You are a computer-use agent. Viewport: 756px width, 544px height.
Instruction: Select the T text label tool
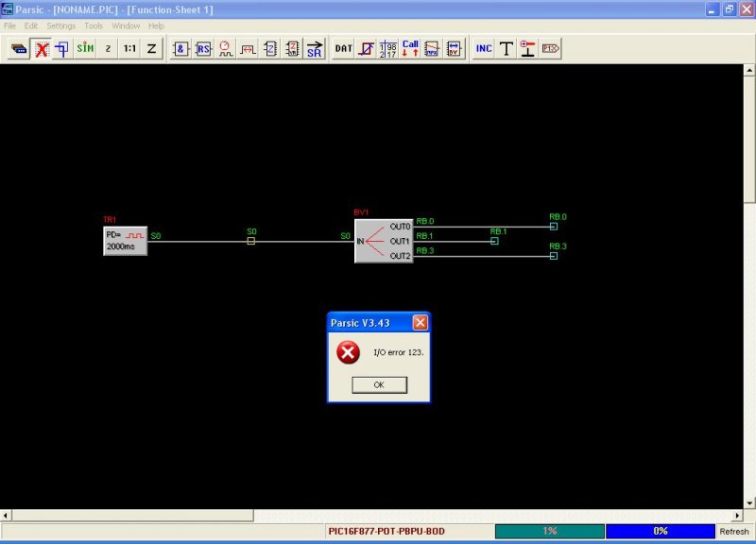[507, 48]
